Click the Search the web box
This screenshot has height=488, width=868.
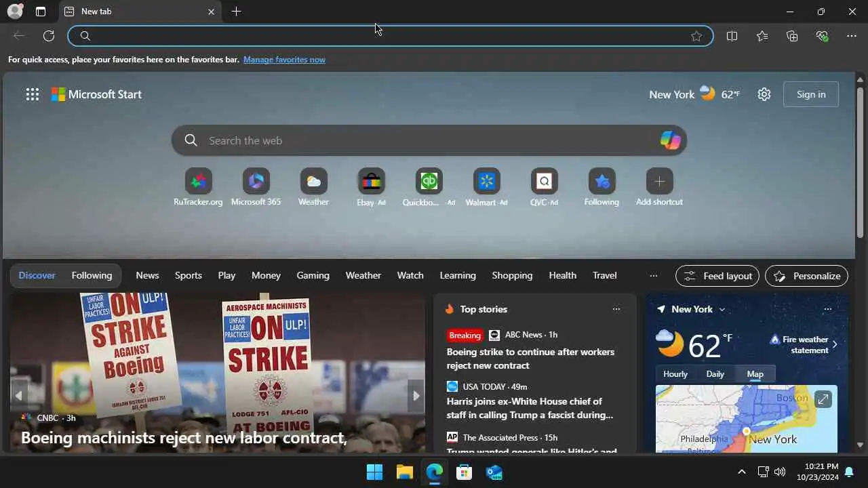click(429, 140)
